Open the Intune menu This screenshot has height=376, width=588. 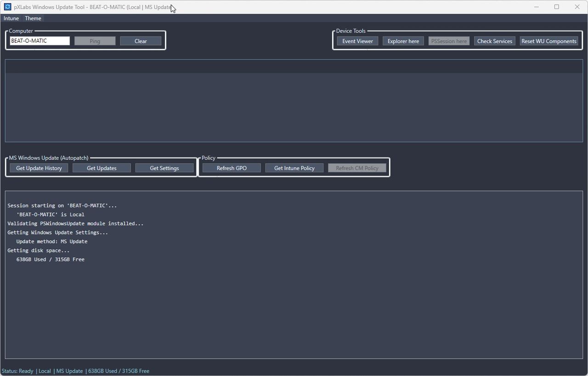pyautogui.click(x=11, y=18)
